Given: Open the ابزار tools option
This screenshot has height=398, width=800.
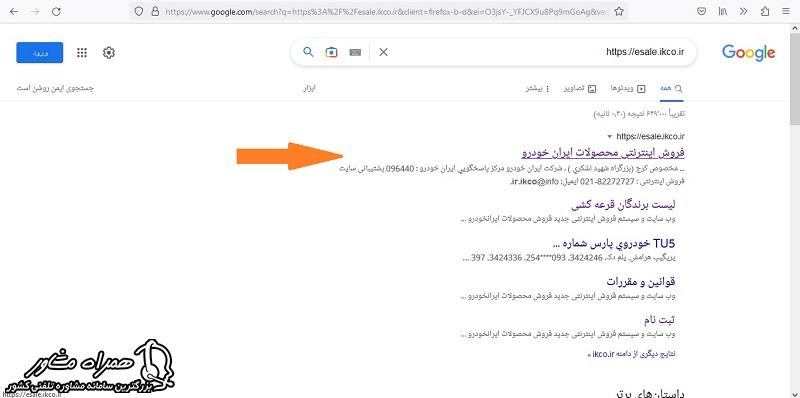Looking at the screenshot, I should pyautogui.click(x=310, y=88).
